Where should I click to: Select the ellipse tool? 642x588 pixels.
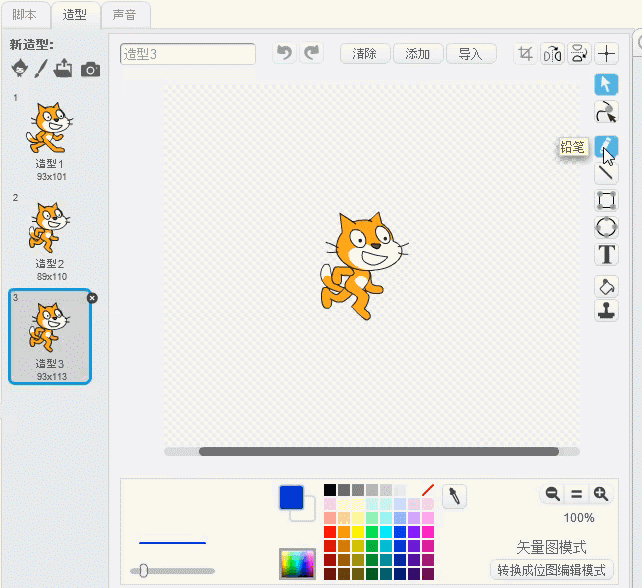(606, 227)
